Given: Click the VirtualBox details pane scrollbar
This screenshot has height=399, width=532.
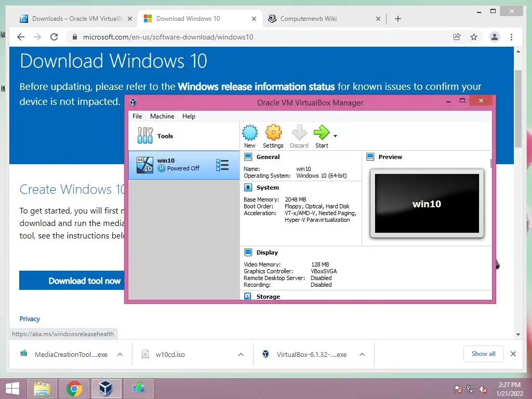Looking at the screenshot, I should [x=491, y=163].
